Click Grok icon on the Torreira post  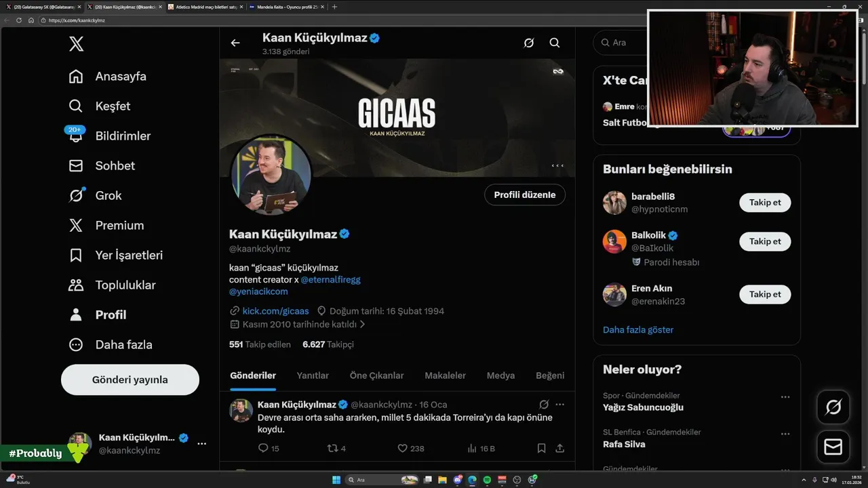pos(544,404)
